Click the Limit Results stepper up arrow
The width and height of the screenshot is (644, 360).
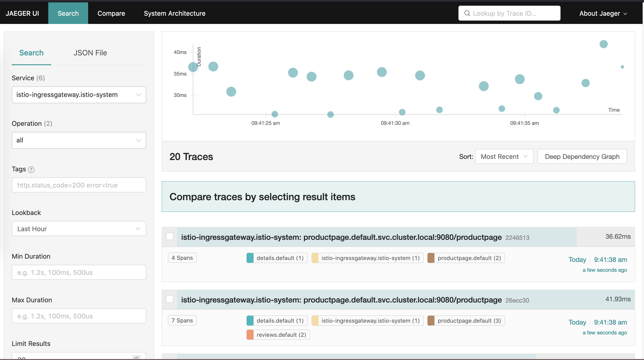click(x=136, y=357)
